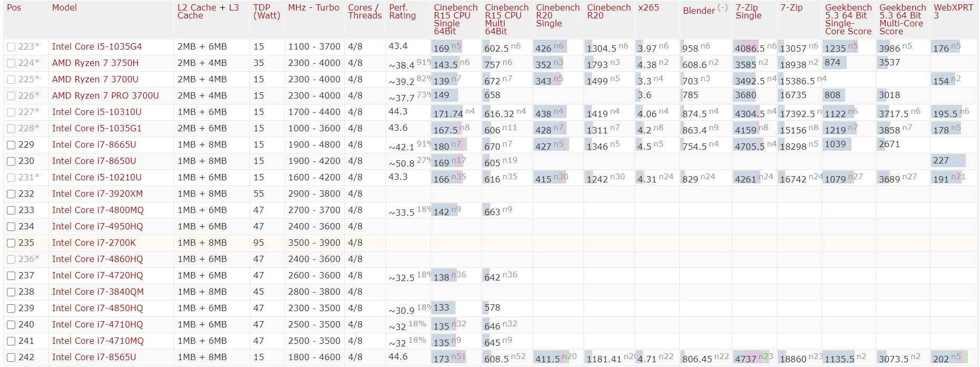
Task: Open the Intel Core i5-10310U link
Action: coord(97,112)
